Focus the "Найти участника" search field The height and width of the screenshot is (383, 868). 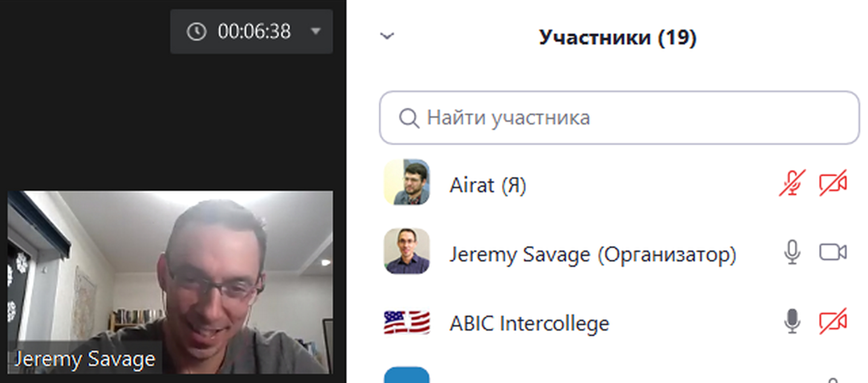click(619, 117)
